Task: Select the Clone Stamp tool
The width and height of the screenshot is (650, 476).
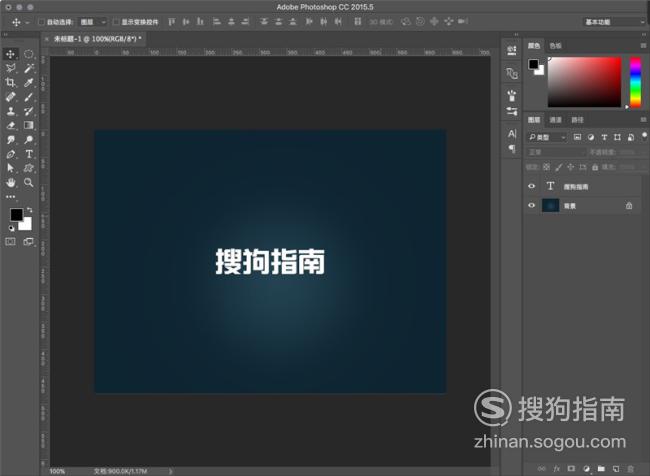Action: tap(11, 111)
